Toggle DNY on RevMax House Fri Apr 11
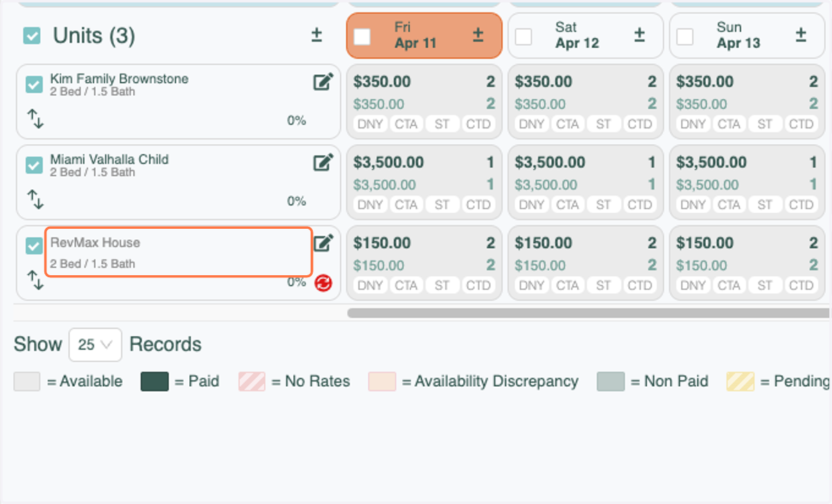Viewport: 832px width, 504px height. coord(370,286)
